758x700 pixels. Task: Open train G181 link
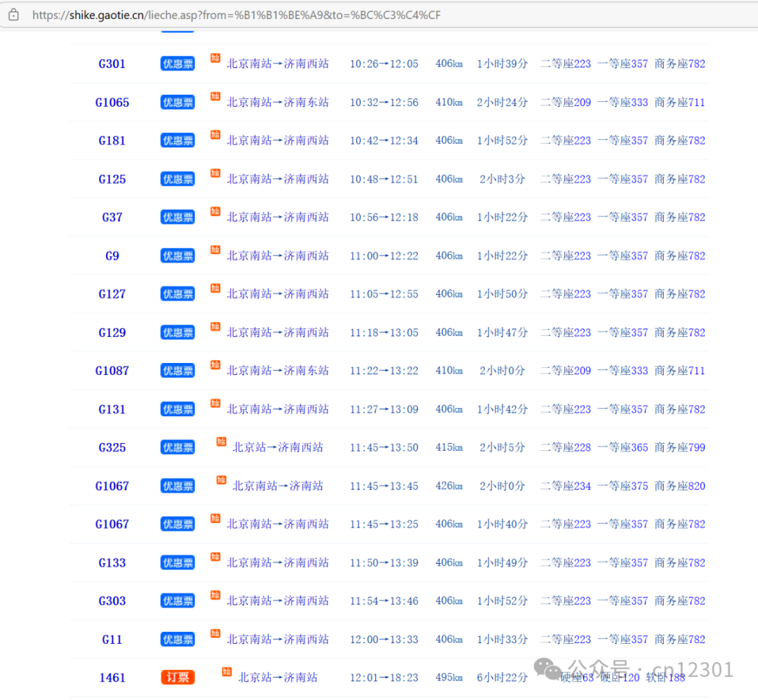pos(112,141)
